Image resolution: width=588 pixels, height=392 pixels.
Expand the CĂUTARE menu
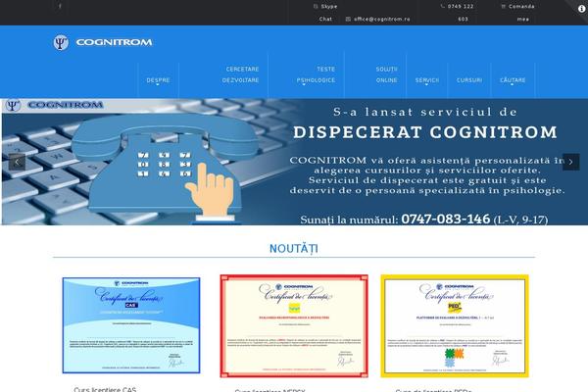coord(513,80)
